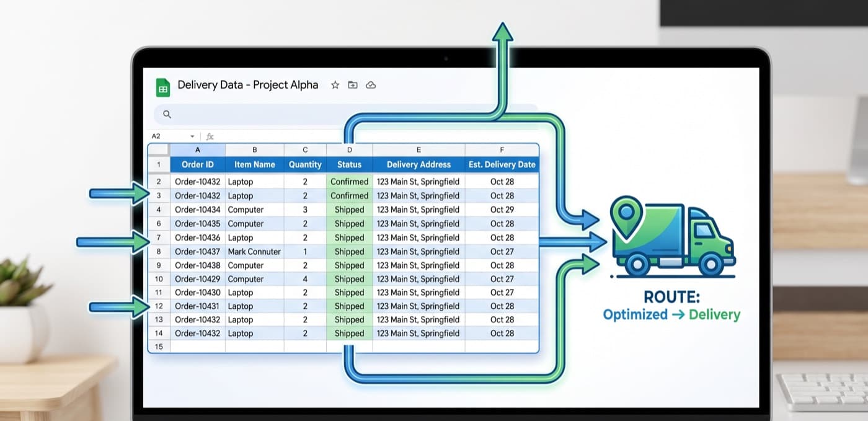Click the Confirmed status cell in row 2
868x421 pixels.
pos(349,182)
